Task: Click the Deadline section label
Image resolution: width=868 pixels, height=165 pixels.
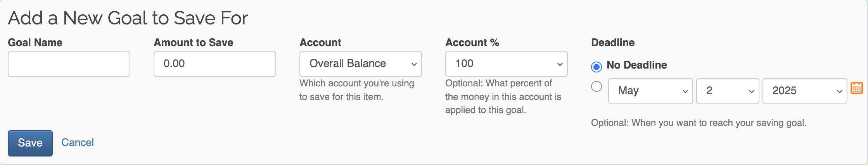Action: pos(613,43)
